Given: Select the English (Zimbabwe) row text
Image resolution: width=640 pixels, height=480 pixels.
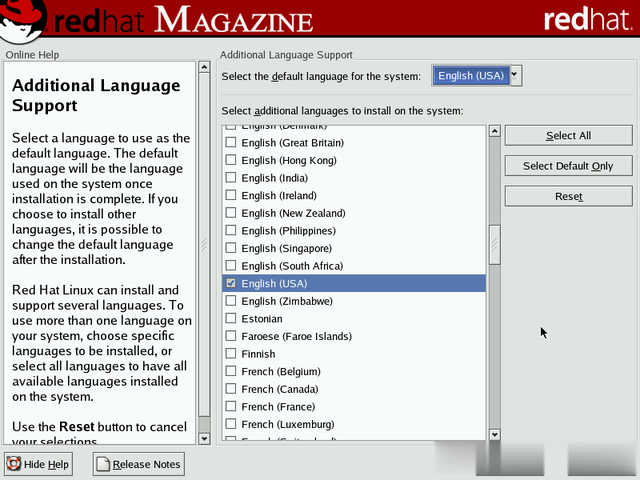Looking at the screenshot, I should click(x=287, y=301).
